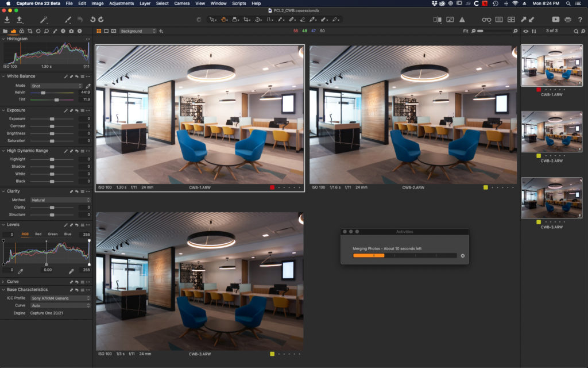
Task: Switch viewer to single-image view mode
Action: pyautogui.click(x=106, y=31)
